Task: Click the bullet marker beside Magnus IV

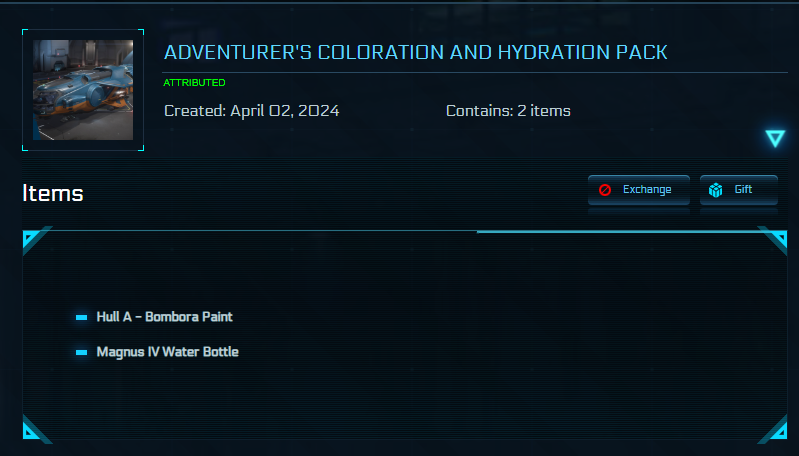Action: coord(82,352)
